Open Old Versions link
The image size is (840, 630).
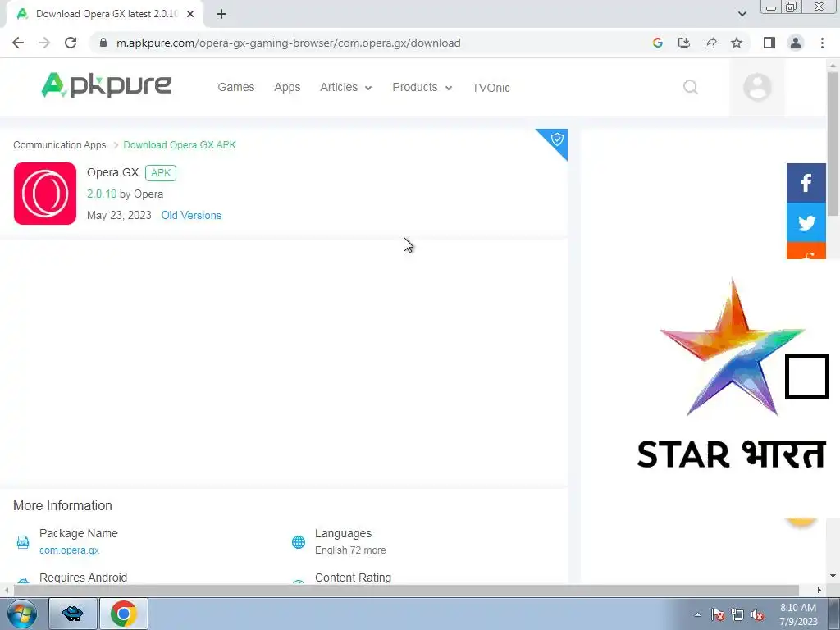tap(191, 216)
